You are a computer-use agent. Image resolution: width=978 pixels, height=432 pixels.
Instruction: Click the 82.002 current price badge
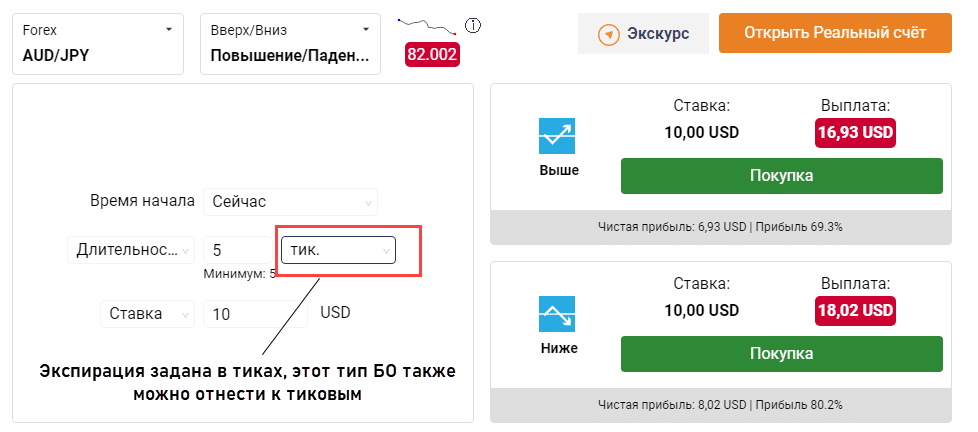tap(431, 55)
